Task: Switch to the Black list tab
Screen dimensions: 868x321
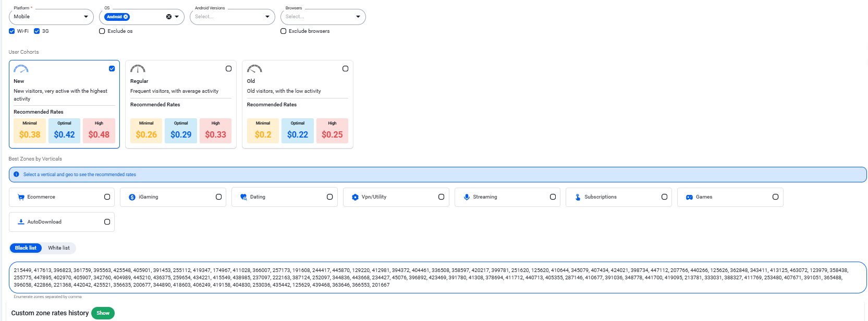Action: 26,248
